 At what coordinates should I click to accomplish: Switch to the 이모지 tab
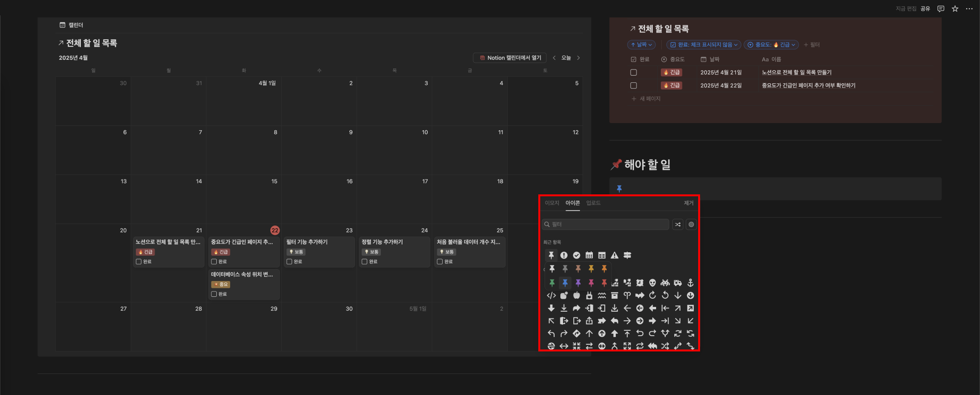click(x=552, y=203)
